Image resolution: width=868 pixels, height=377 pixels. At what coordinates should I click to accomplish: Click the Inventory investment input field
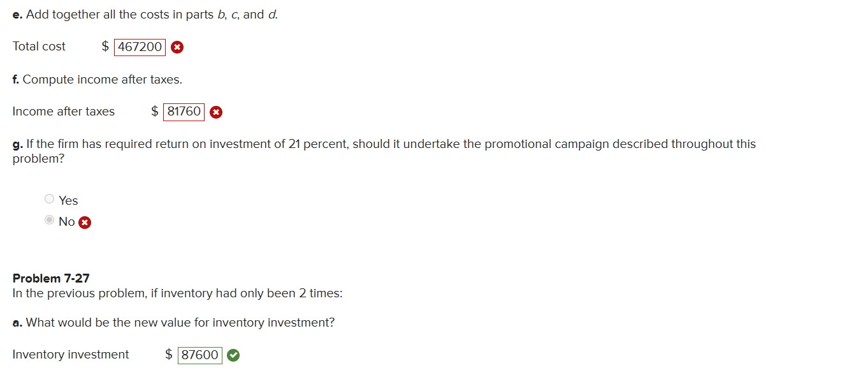click(199, 355)
